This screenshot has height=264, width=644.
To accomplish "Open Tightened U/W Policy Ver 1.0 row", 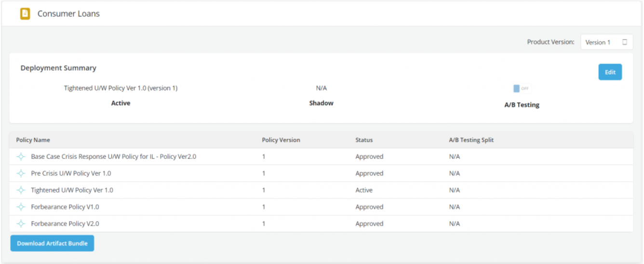I will click(x=72, y=190).
